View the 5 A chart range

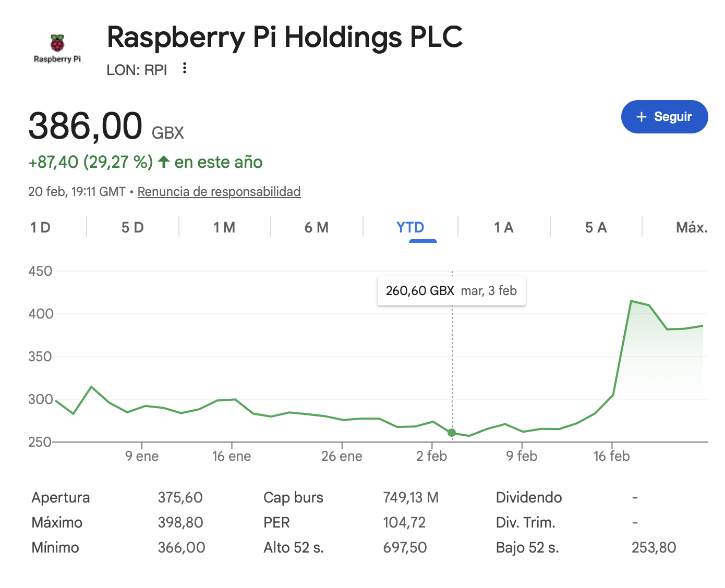coord(596,227)
